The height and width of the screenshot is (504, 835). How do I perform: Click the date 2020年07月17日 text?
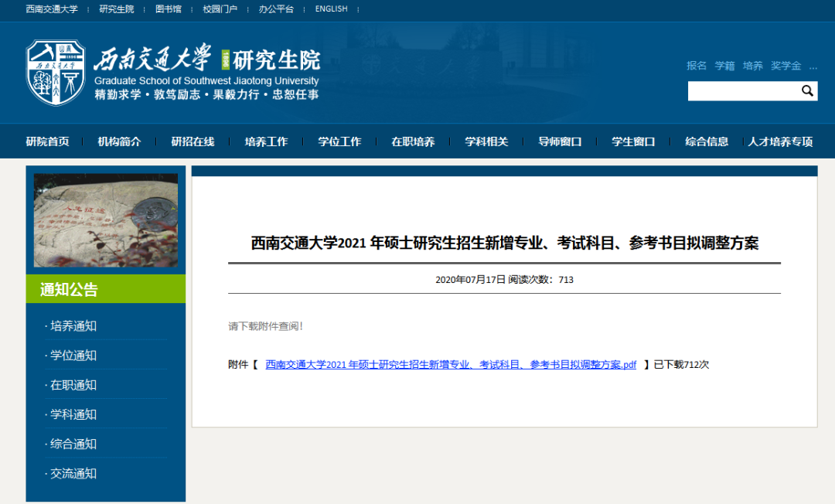[470, 279]
